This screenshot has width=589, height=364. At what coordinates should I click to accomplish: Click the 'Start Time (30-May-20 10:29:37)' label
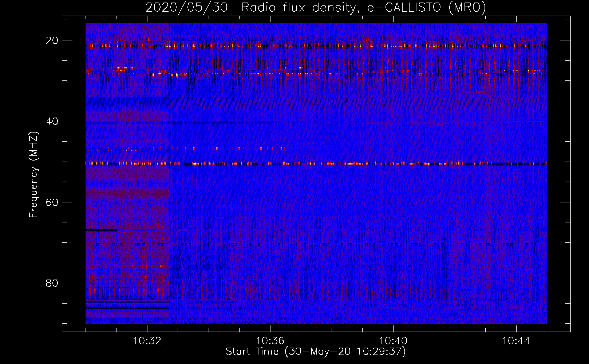(315, 352)
